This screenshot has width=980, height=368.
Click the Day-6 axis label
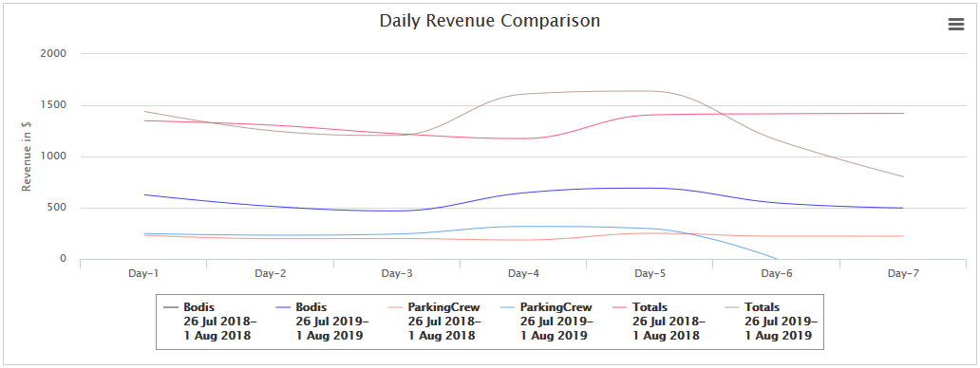click(x=776, y=273)
